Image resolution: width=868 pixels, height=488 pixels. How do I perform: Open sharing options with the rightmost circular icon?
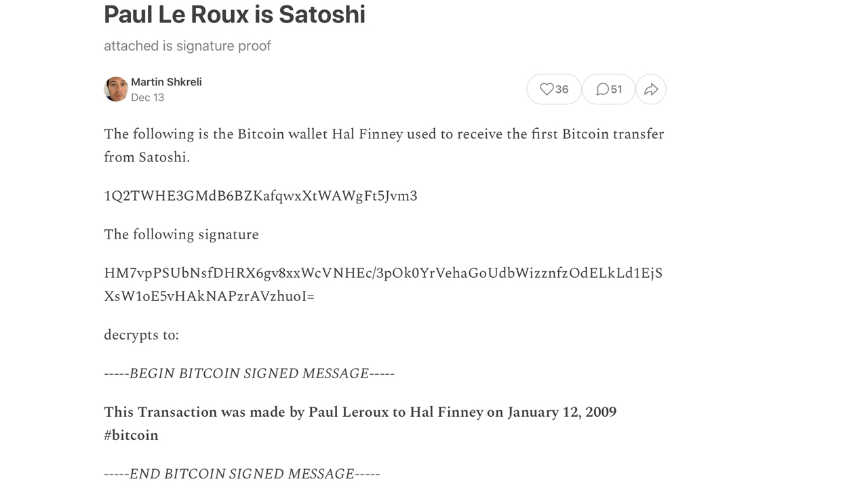click(650, 89)
